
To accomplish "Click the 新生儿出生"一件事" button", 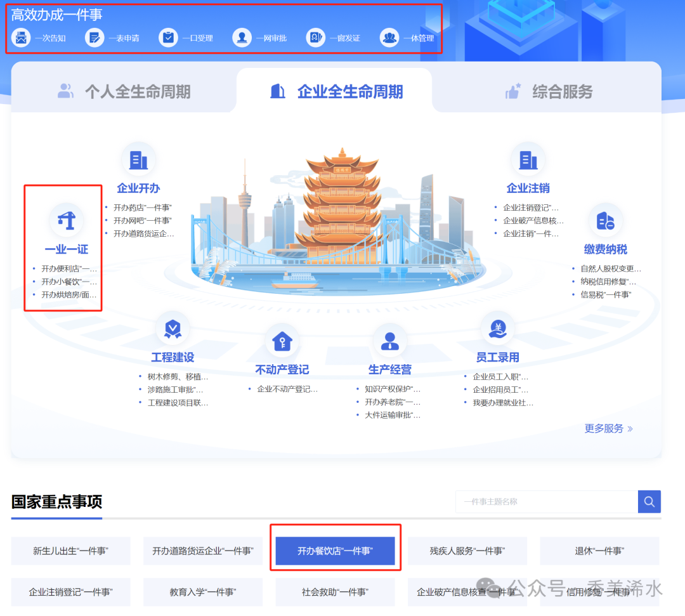I will click(x=71, y=551).
